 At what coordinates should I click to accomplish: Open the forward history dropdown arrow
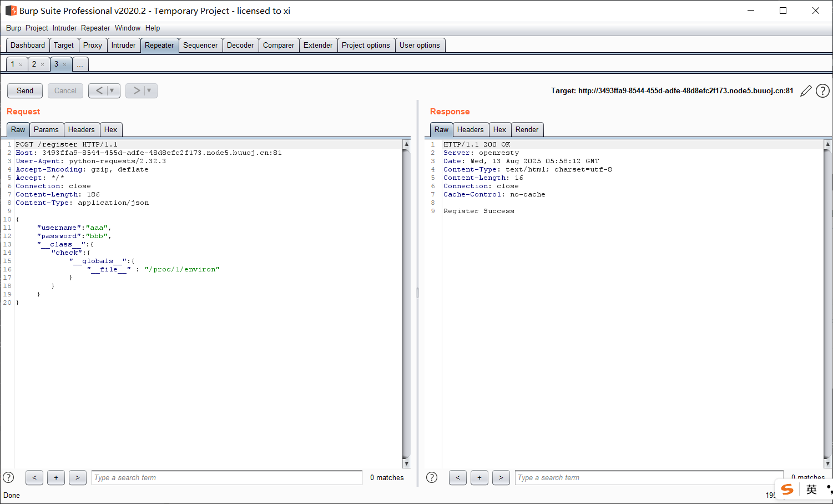click(x=149, y=90)
